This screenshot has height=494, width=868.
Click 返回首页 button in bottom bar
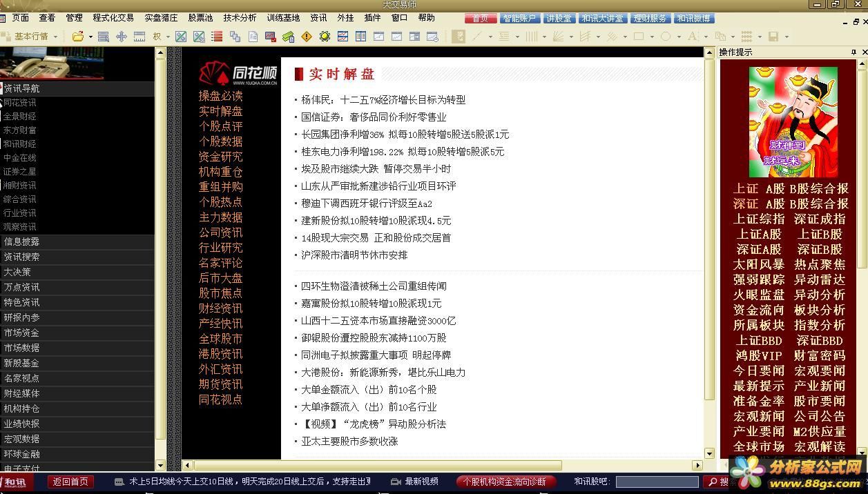click(x=70, y=482)
